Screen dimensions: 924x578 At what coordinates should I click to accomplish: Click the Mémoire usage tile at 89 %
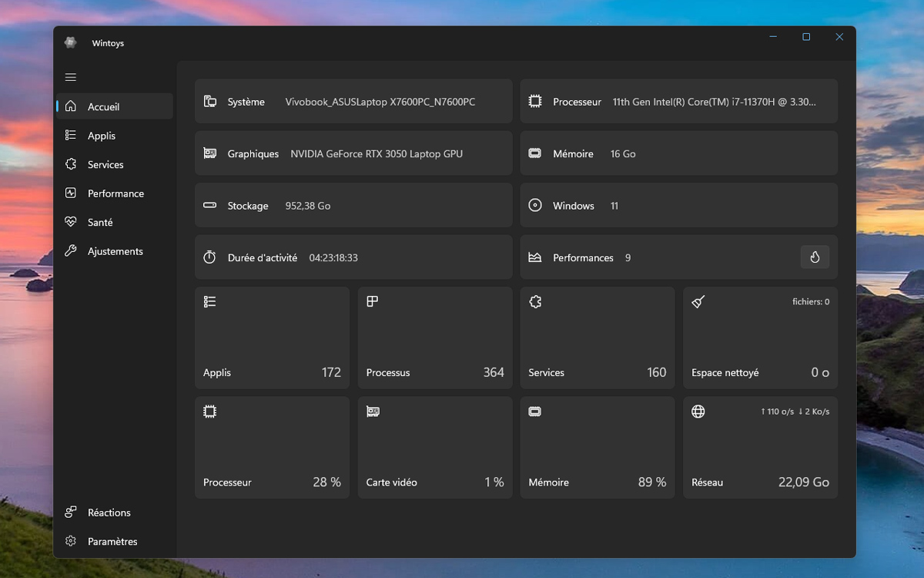[x=598, y=447]
